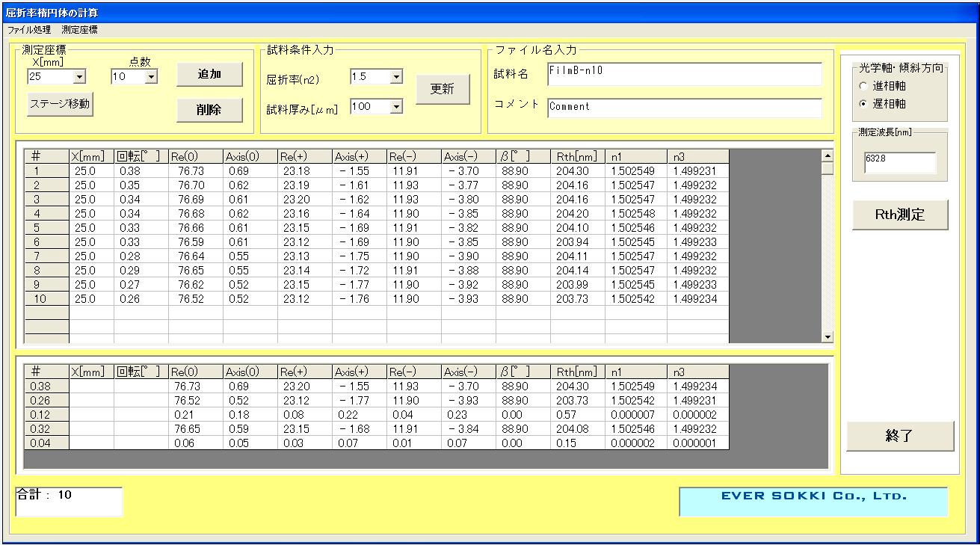The image size is (980, 545).
Task: Click the 更新 button
Action: 443,89
